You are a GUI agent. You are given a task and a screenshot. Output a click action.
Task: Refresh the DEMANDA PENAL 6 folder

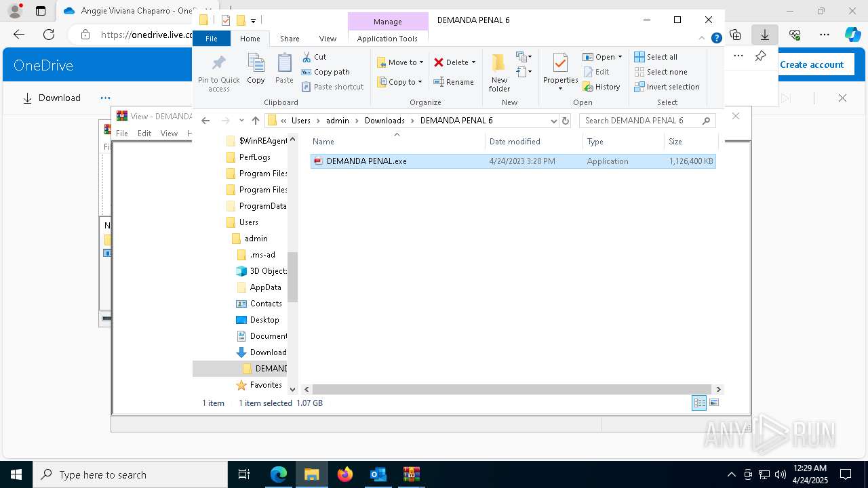pyautogui.click(x=566, y=121)
